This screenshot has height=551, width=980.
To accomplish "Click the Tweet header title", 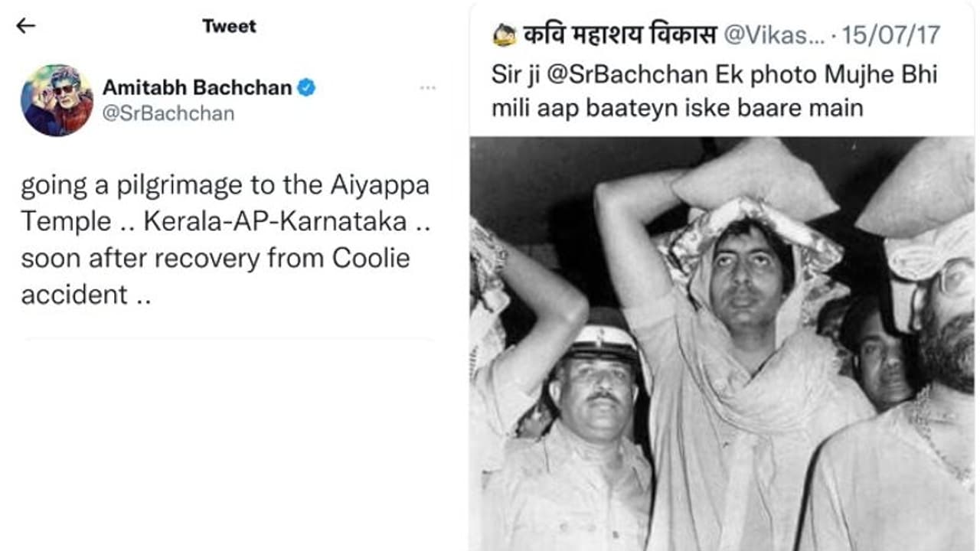I will [x=229, y=26].
